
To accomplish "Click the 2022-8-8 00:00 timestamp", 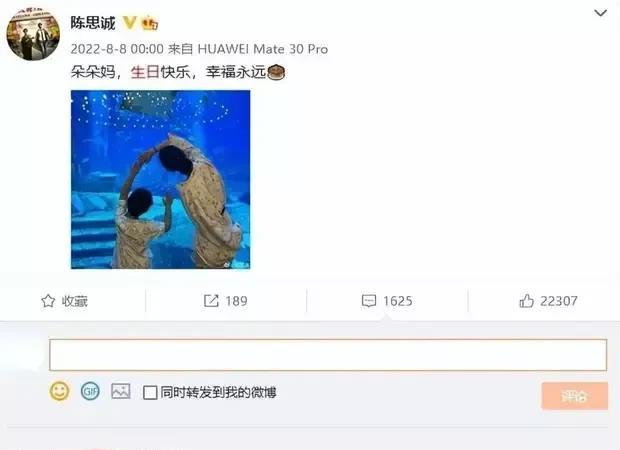I will pos(117,49).
